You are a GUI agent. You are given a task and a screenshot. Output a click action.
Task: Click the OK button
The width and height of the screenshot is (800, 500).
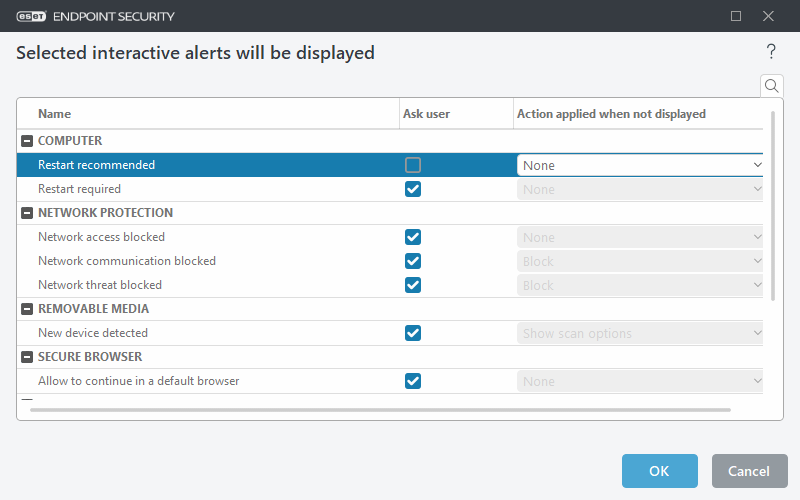[x=660, y=471]
